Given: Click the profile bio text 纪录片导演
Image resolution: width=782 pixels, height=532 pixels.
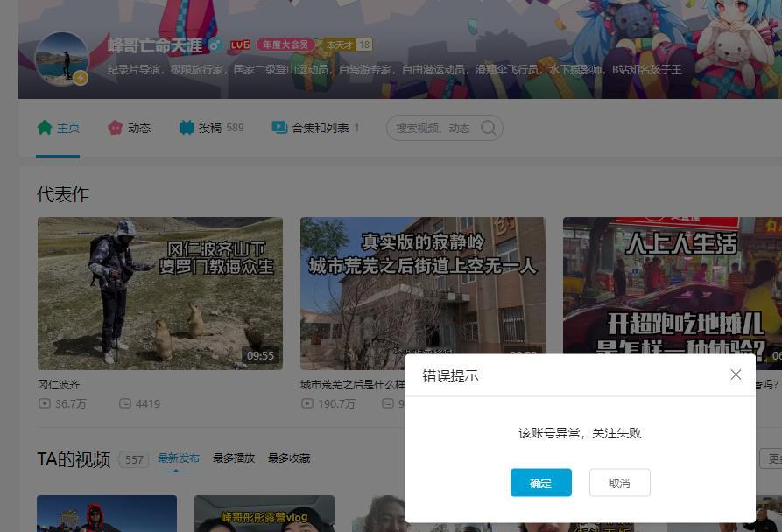Looking at the screenshot, I should [x=134, y=70].
